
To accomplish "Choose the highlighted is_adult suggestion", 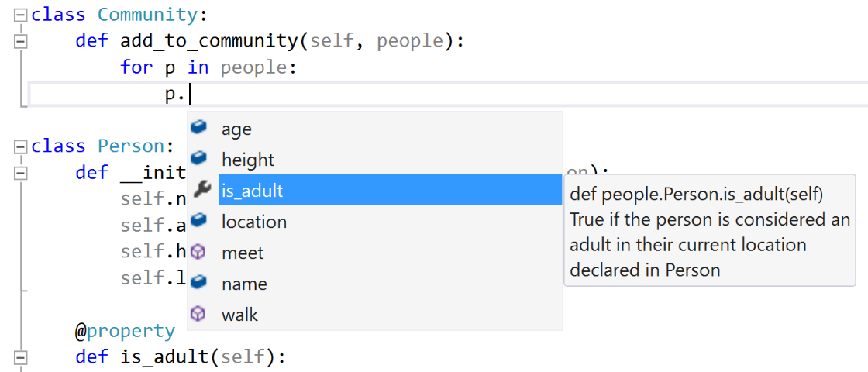I will coord(252,191).
